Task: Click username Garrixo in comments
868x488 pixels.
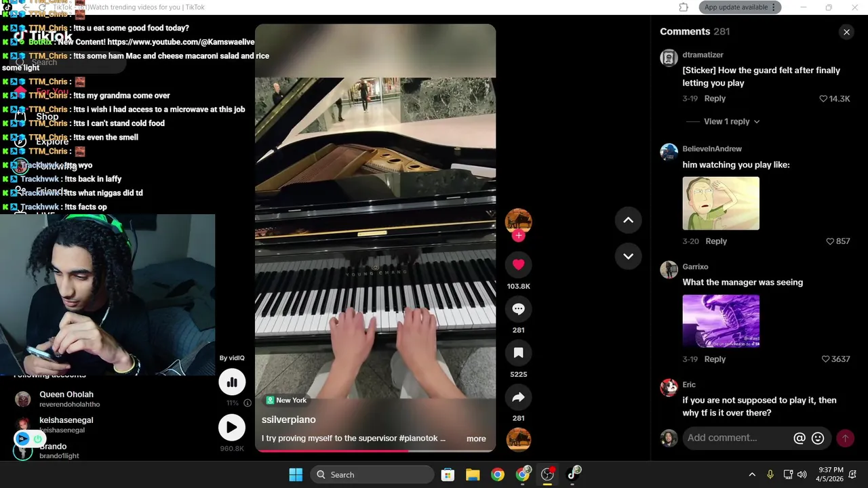Action: tap(696, 267)
